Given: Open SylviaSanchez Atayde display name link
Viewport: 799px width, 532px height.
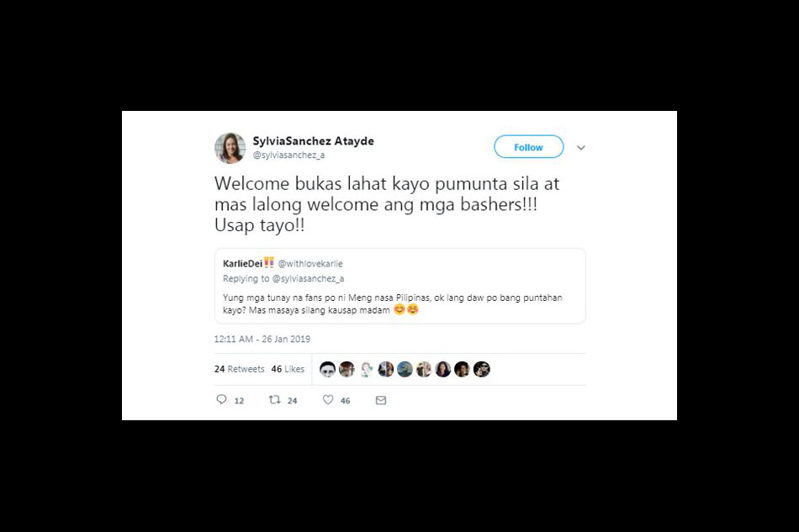Looking at the screenshot, I should [x=314, y=141].
